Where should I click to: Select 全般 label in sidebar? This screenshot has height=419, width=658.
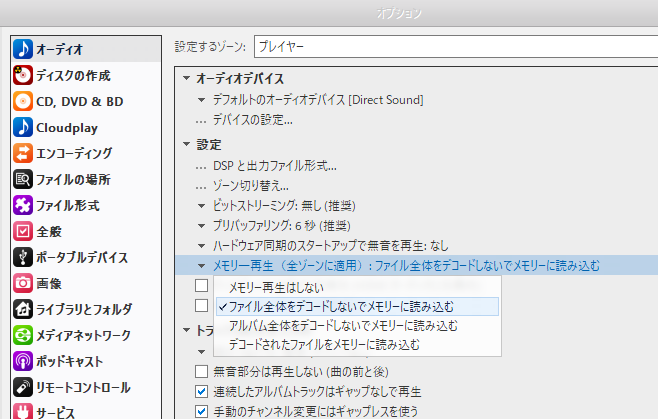pos(49,232)
